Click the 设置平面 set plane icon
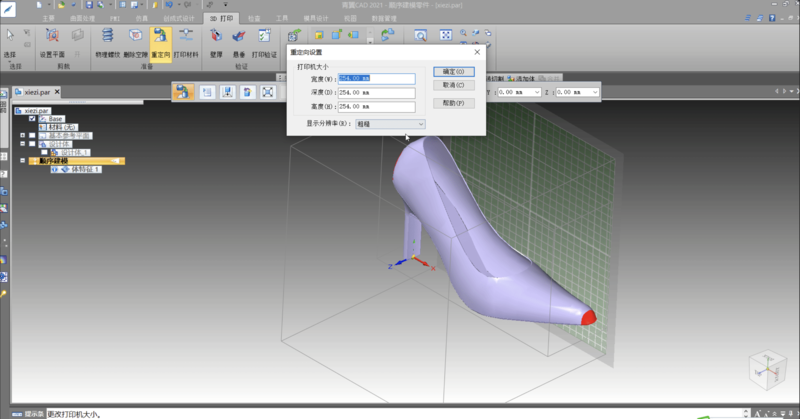 [52, 42]
